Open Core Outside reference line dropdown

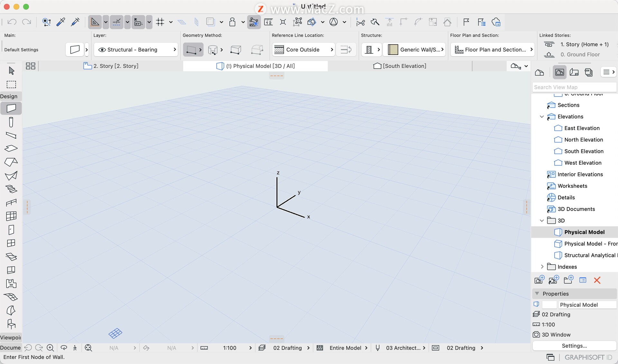click(x=304, y=50)
